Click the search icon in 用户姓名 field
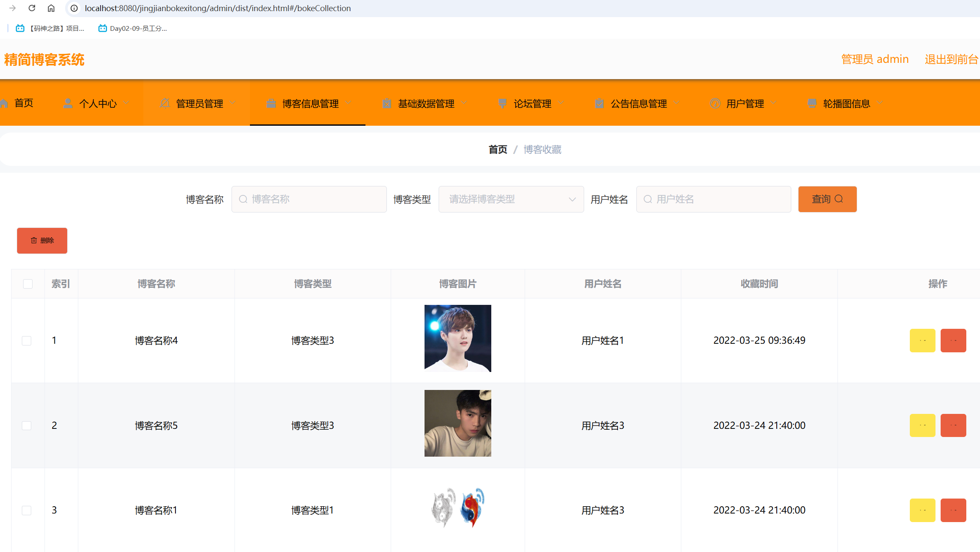Screen dimensions: 980x552 pyautogui.click(x=648, y=199)
